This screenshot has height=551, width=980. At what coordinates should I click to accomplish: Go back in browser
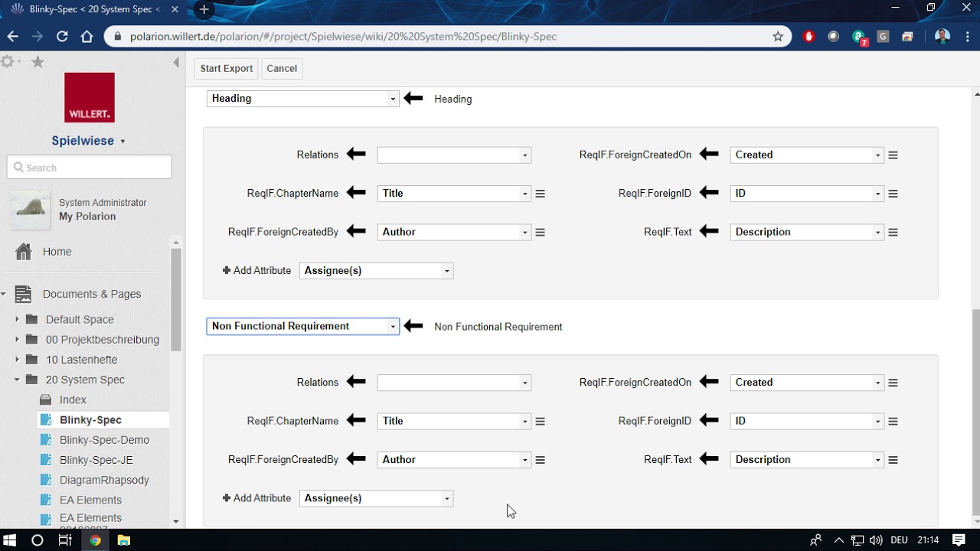[x=13, y=36]
